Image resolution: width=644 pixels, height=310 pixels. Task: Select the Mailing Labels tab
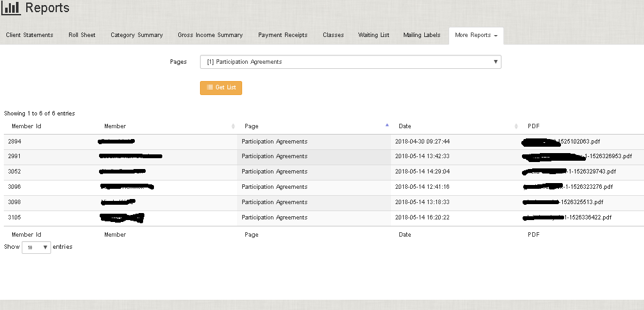422,35
